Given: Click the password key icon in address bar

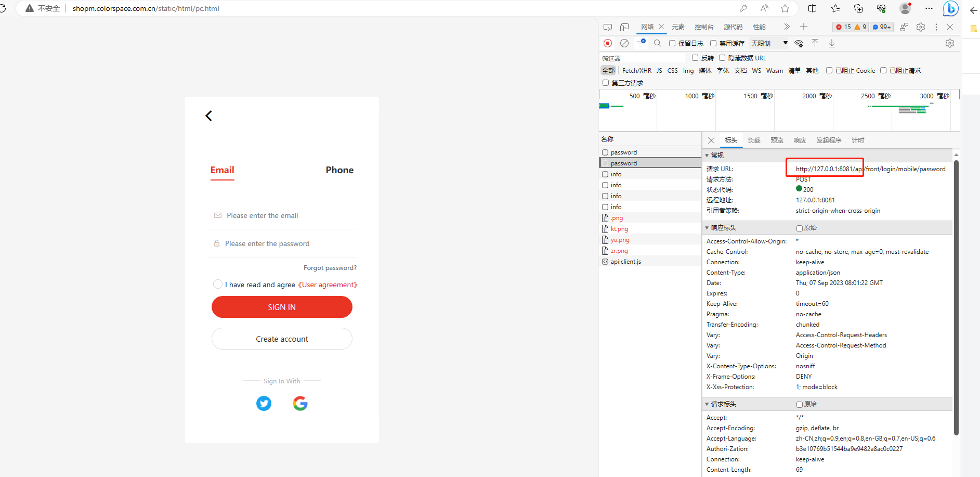Looking at the screenshot, I should pyautogui.click(x=743, y=8).
